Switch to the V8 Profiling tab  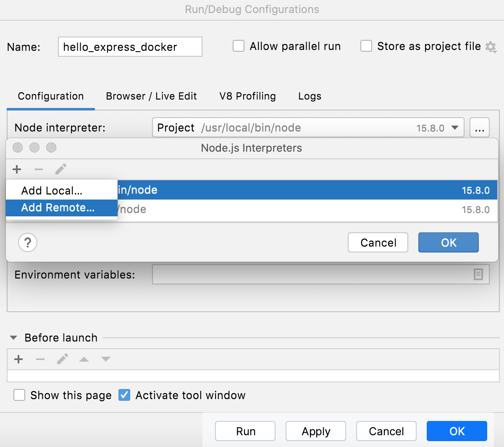pyautogui.click(x=247, y=96)
